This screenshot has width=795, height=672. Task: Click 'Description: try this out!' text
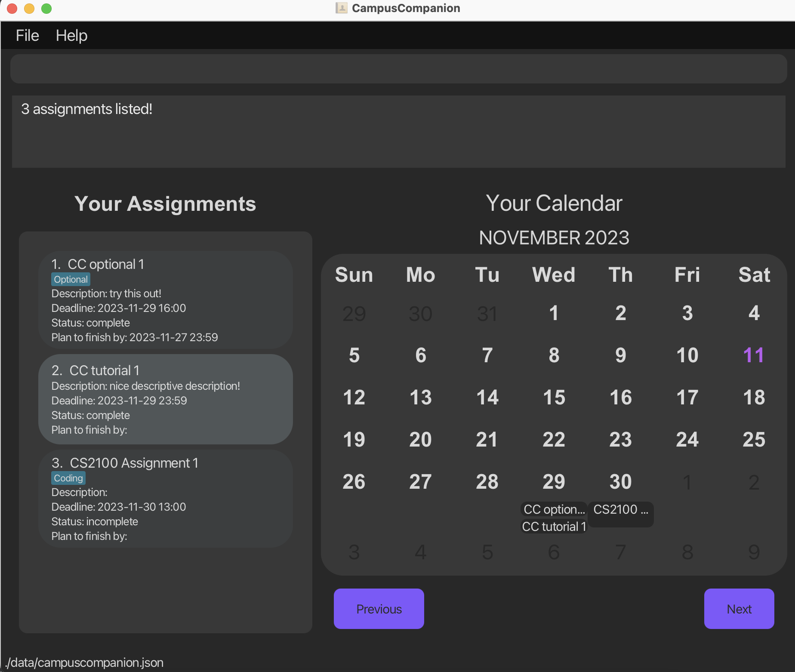tap(106, 293)
